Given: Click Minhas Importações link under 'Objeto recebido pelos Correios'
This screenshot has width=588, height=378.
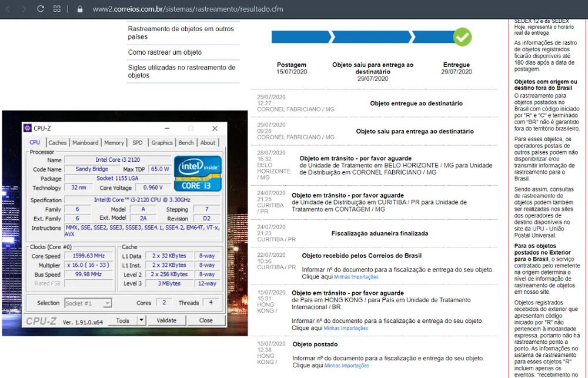Looking at the screenshot, I should pyautogui.click(x=356, y=277).
